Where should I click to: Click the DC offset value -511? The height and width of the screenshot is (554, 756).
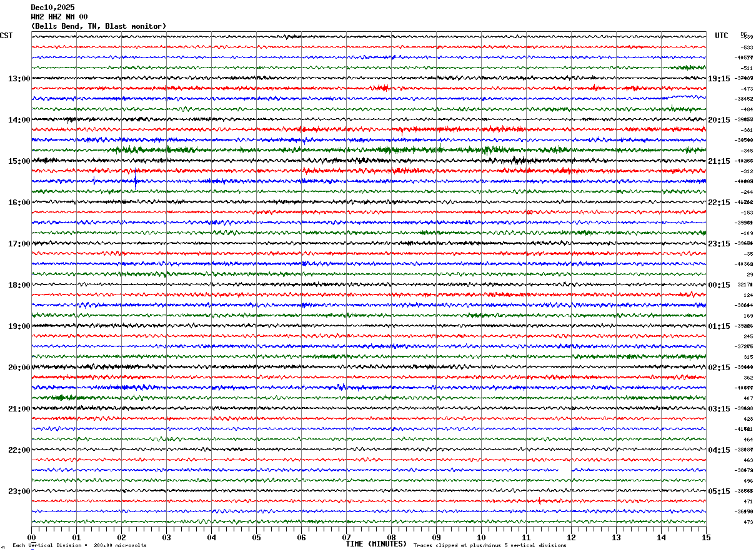point(747,68)
